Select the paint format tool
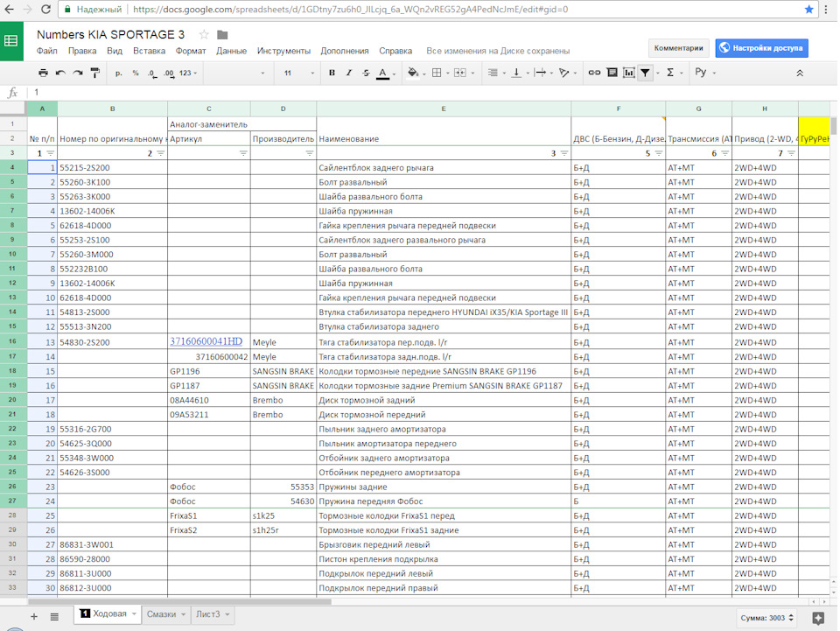Screen dimensions: 840x631 click(x=94, y=73)
